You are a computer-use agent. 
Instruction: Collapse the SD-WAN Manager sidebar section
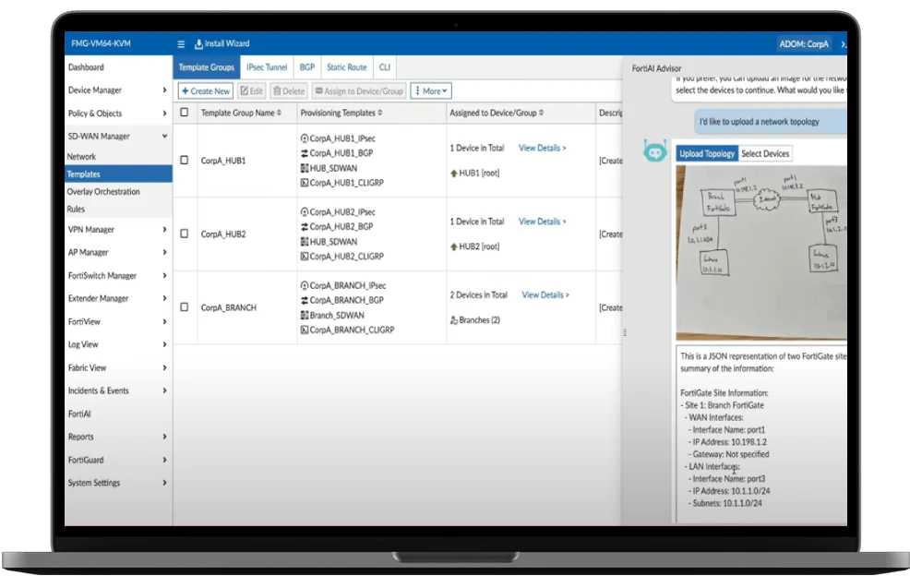click(164, 137)
